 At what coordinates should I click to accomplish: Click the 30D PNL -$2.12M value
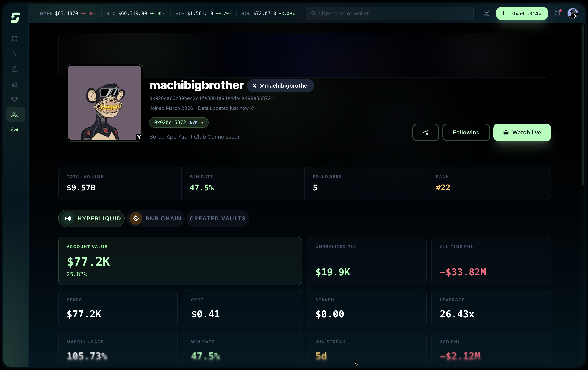click(460, 356)
